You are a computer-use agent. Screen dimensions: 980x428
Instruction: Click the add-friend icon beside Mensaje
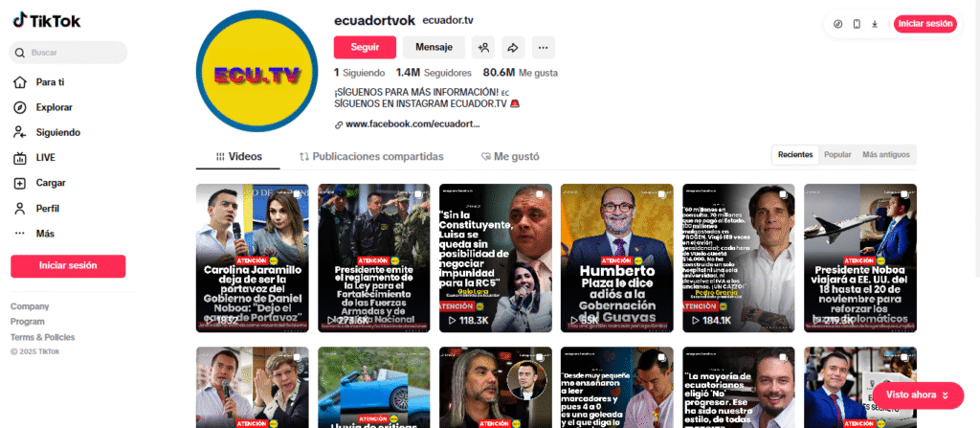[483, 47]
